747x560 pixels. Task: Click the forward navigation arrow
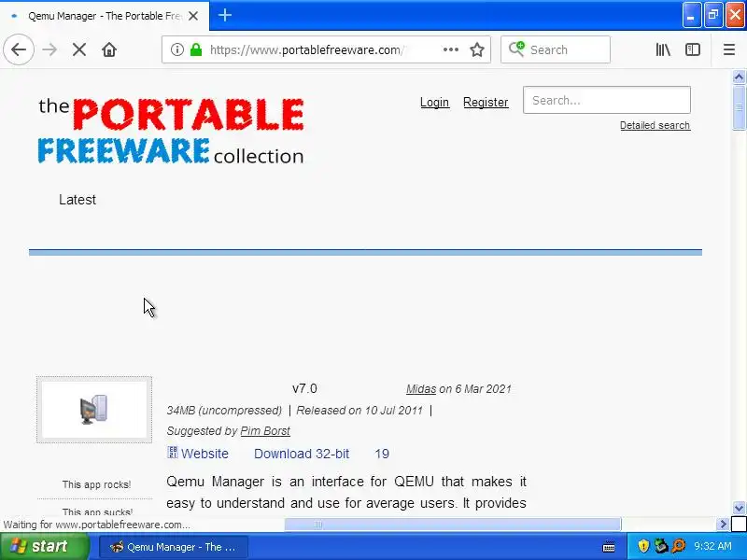coord(49,49)
